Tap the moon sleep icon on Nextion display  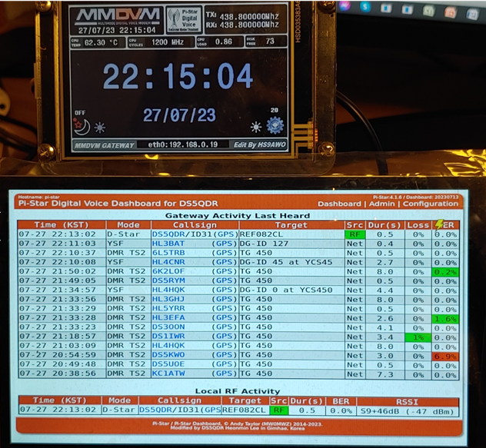82,126
